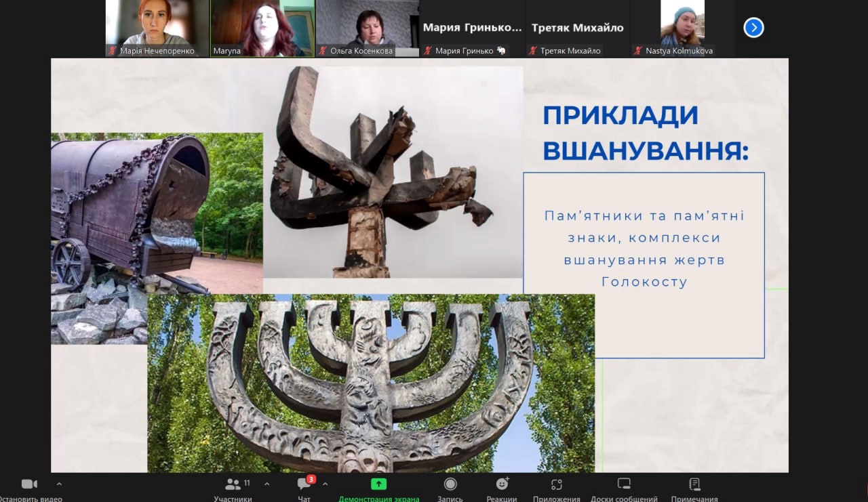Click the Третяк Михайло participant tile
Viewport: 868px width, 502px height.
[577, 28]
